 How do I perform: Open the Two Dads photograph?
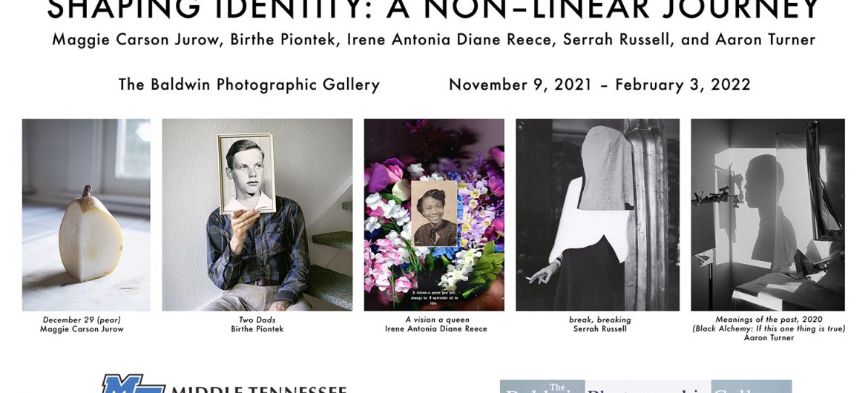click(257, 215)
